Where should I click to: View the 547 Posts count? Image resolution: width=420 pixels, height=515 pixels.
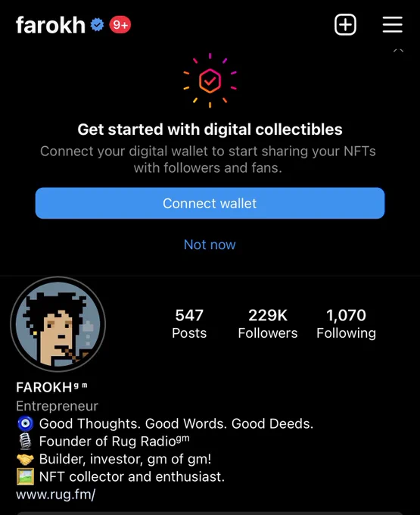click(189, 323)
